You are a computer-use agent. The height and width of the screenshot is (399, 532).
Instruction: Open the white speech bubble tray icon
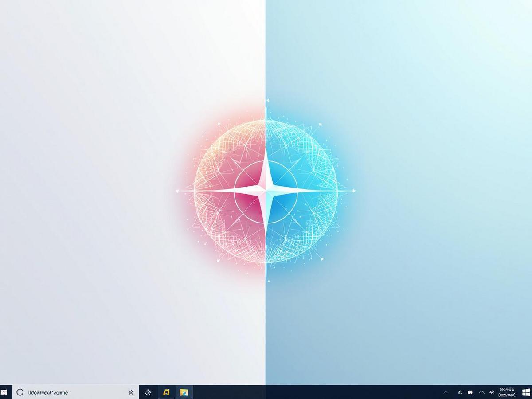tap(470, 392)
